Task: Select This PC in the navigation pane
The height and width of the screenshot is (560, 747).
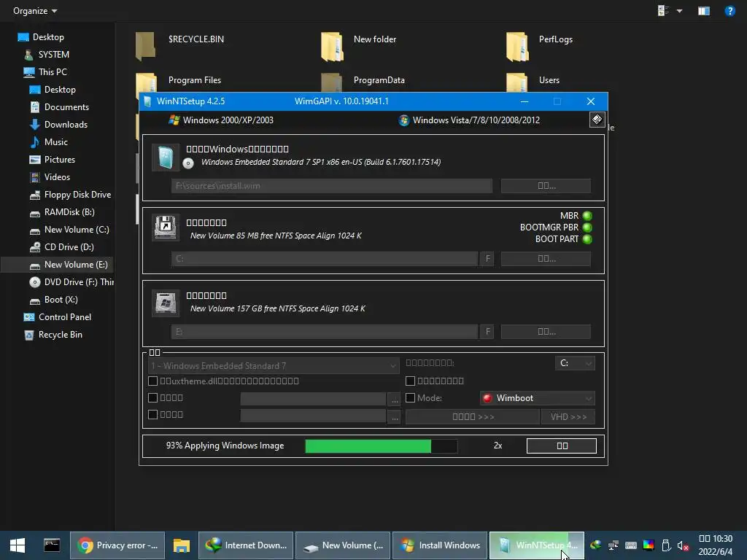Action: tap(46, 72)
